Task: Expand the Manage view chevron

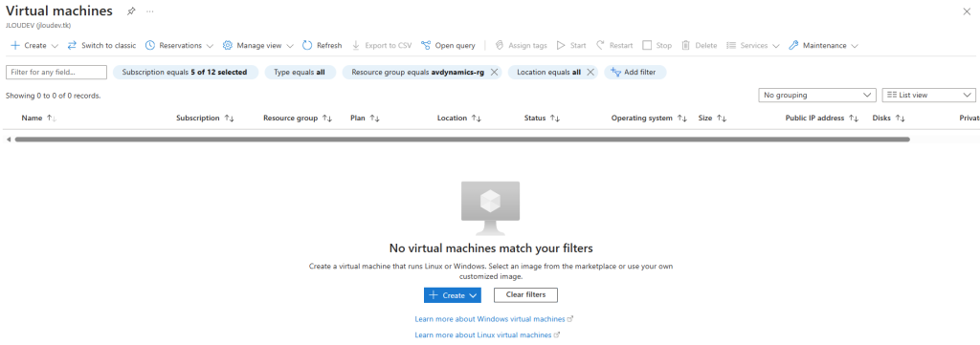Action: [x=289, y=46]
